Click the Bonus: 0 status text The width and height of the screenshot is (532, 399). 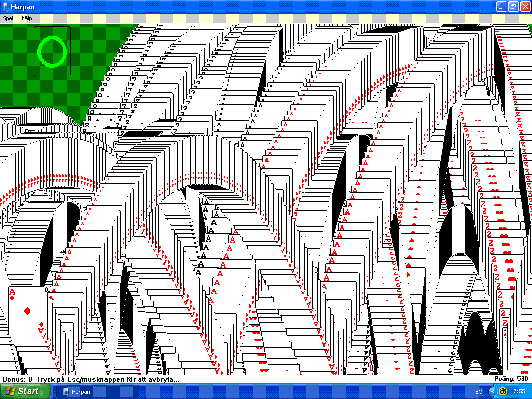point(17,379)
